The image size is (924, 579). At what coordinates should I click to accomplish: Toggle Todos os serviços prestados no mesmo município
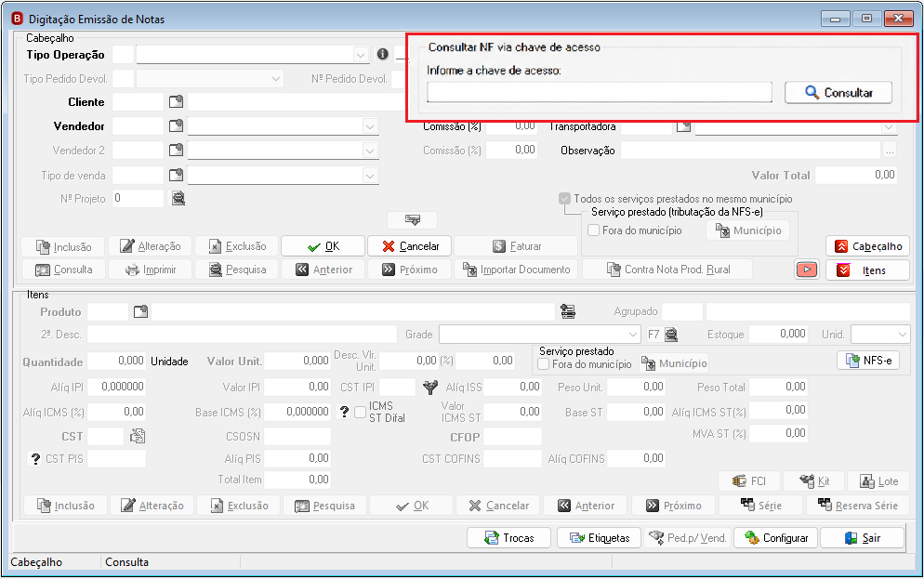coord(564,199)
